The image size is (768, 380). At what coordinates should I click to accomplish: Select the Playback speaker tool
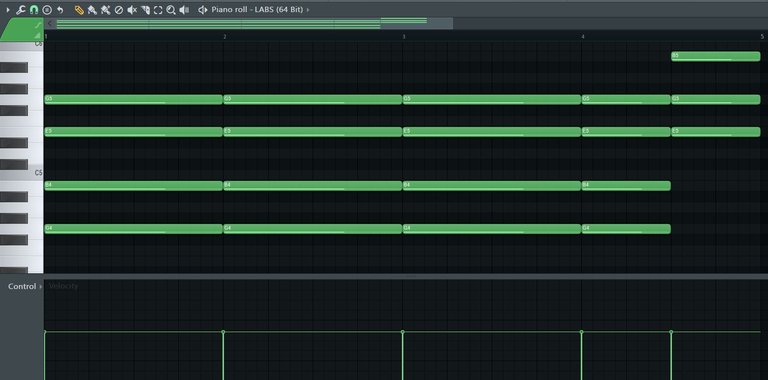[x=184, y=10]
